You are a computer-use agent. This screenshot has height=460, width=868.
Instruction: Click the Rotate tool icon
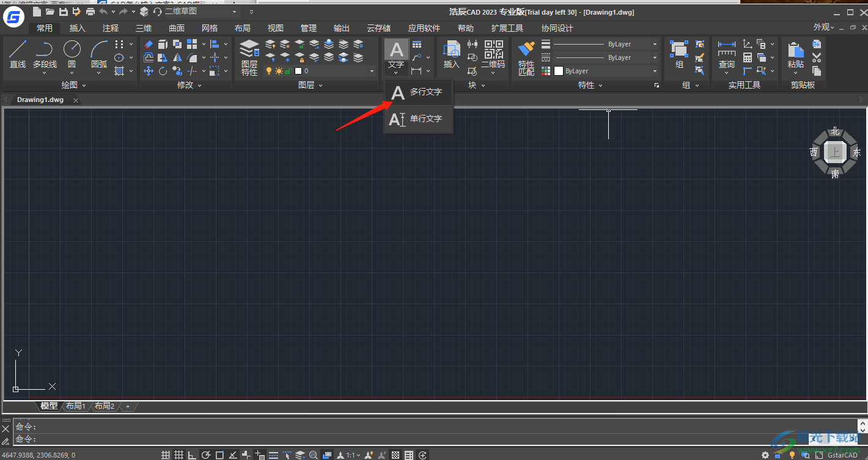(x=163, y=71)
